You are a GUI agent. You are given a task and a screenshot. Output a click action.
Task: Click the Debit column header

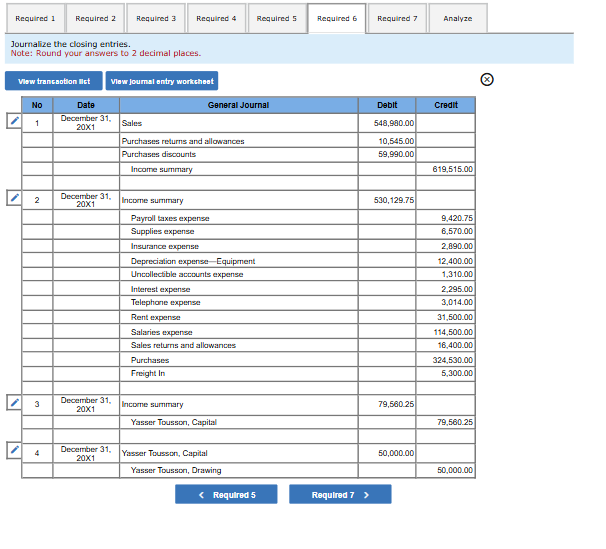(x=387, y=105)
